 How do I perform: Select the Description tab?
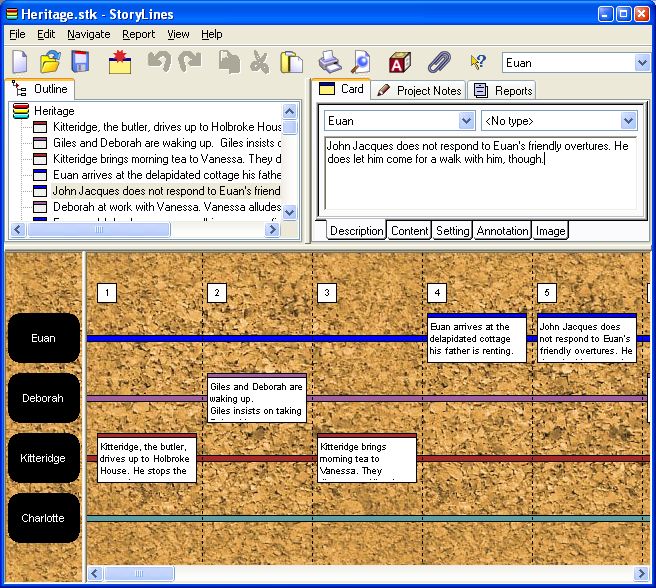[x=356, y=231]
